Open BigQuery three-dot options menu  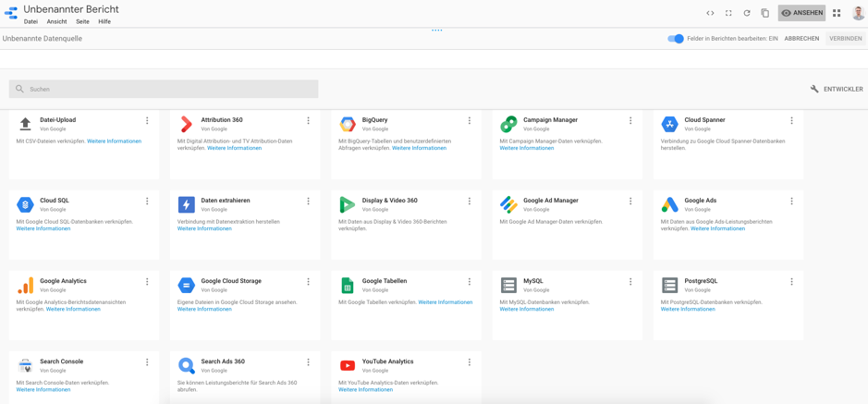pyautogui.click(x=470, y=121)
